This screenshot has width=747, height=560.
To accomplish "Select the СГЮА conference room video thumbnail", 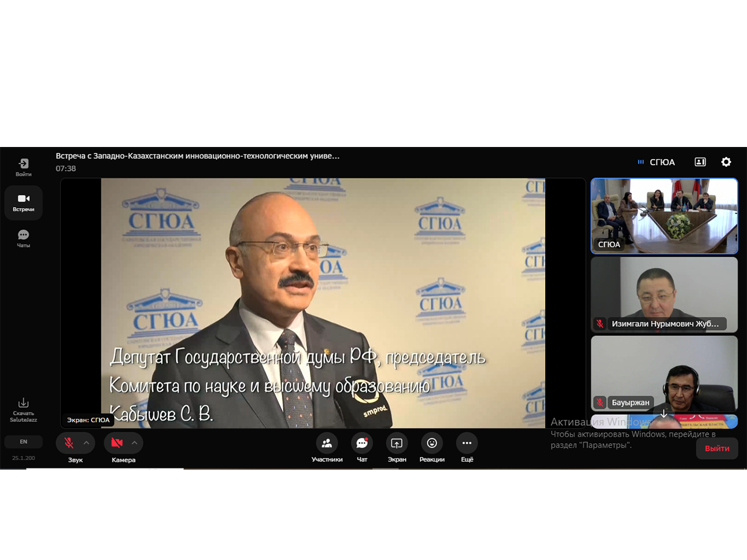I will [x=664, y=215].
